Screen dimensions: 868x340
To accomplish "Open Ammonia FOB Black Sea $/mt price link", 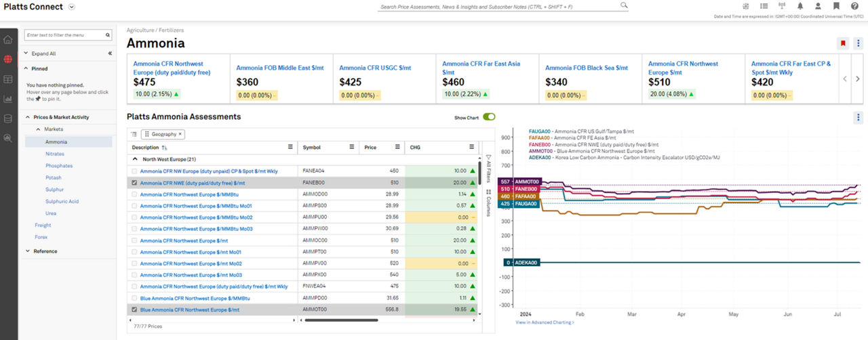I will coord(586,68).
